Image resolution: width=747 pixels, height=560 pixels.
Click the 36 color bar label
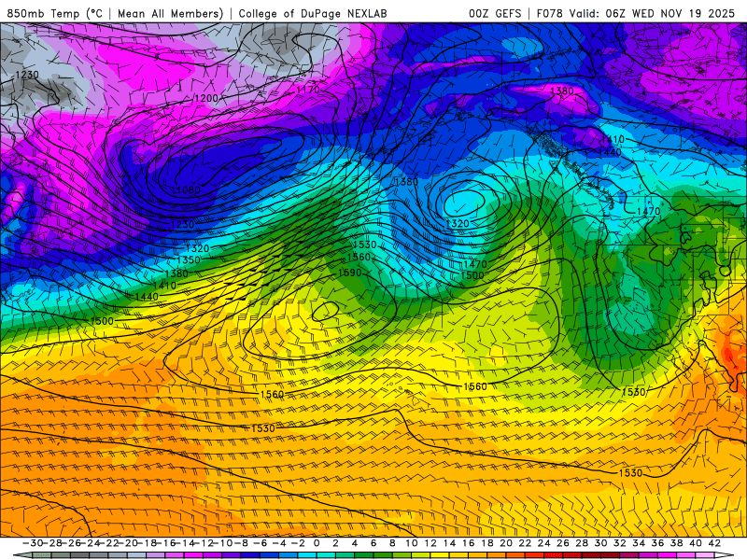click(x=657, y=543)
